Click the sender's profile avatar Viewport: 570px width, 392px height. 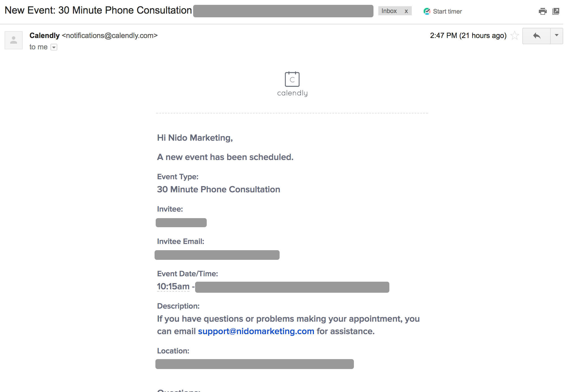14,40
